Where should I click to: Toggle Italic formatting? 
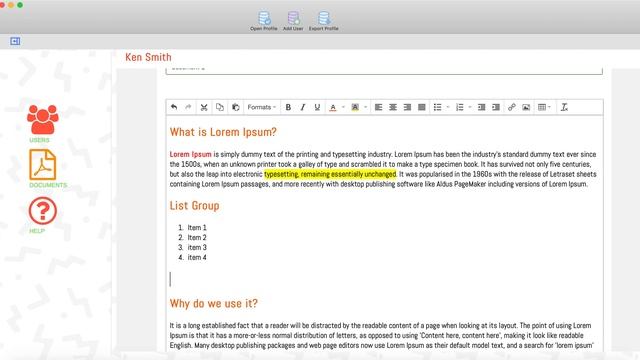click(x=302, y=107)
